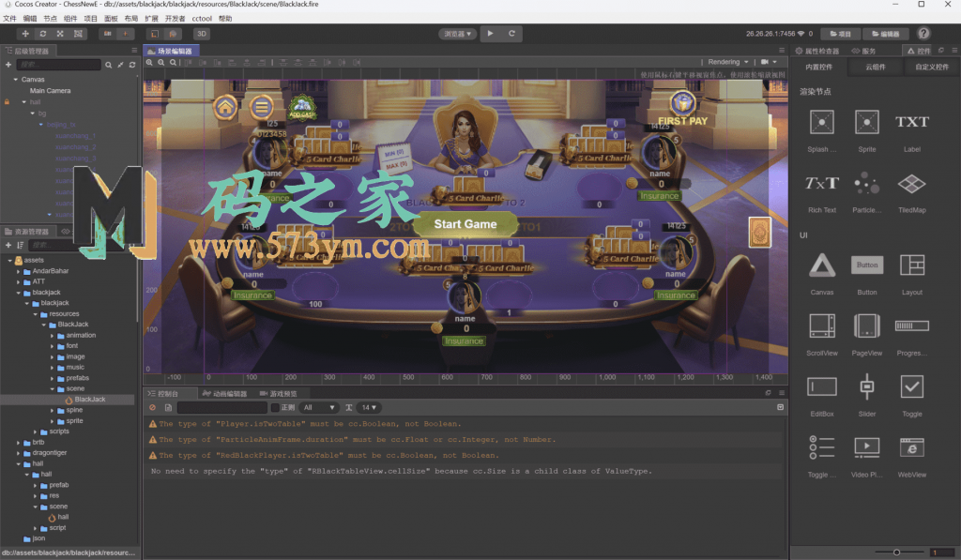Collapse the assets root folder
Screen dimensions: 961x560
tap(9, 261)
